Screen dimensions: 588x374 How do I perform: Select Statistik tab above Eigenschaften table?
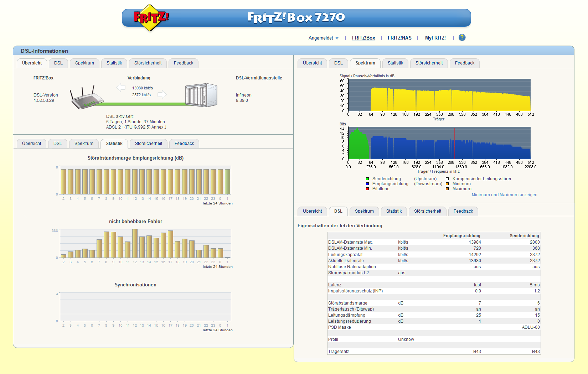pos(394,211)
